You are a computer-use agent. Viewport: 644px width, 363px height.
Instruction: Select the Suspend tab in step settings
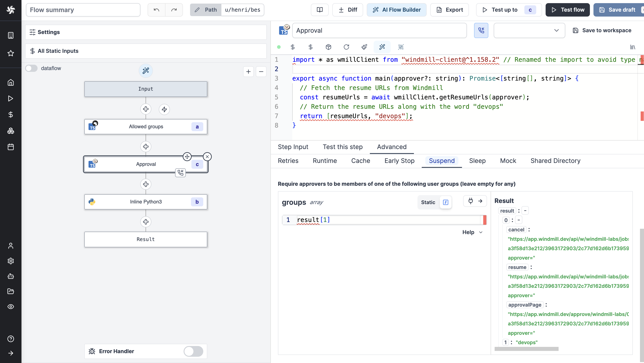[x=442, y=161]
